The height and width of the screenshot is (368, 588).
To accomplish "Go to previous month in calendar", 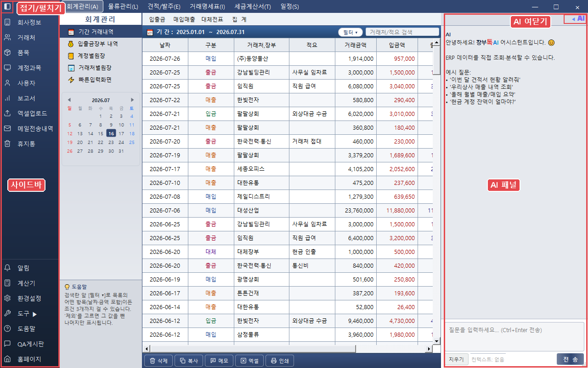I will coord(69,100).
